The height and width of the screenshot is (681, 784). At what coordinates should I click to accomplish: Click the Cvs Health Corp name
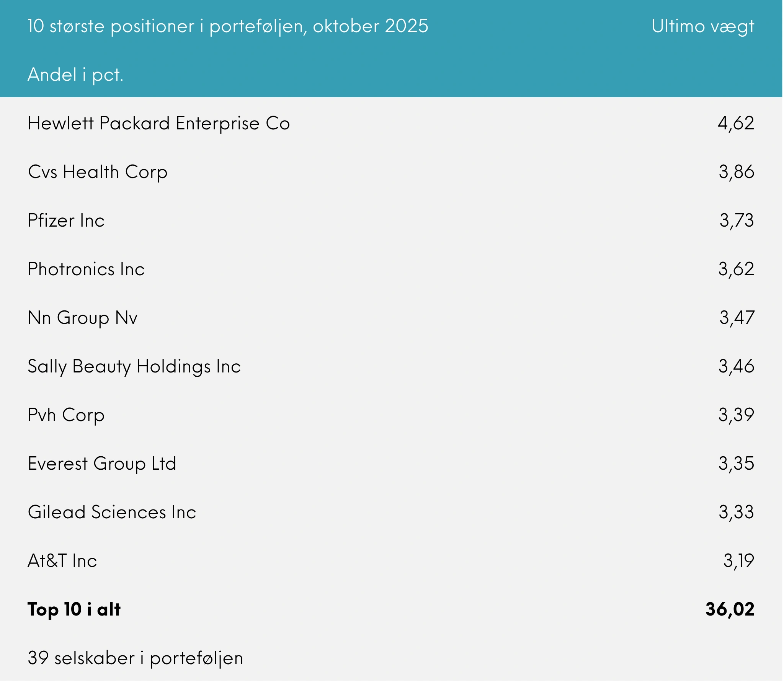point(98,172)
